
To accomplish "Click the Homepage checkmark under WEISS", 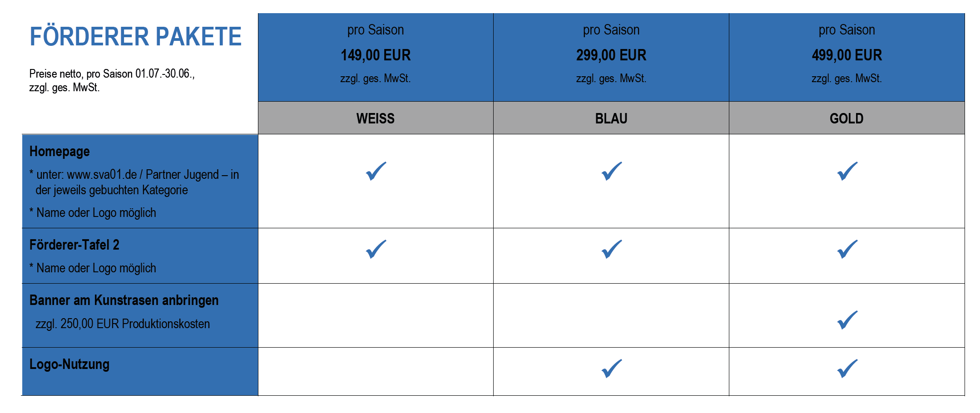I will (x=376, y=171).
